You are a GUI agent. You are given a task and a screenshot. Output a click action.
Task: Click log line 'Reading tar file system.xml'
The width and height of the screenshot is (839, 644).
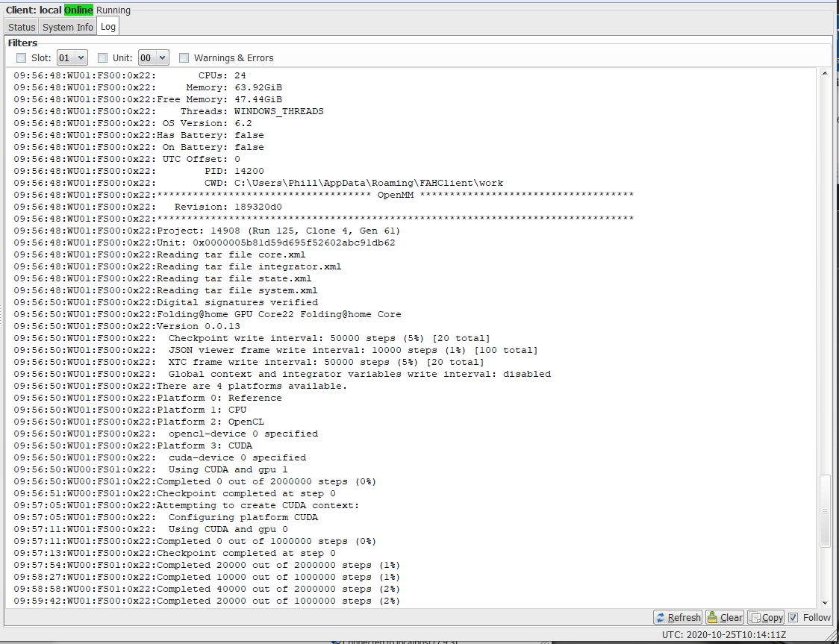tap(166, 290)
